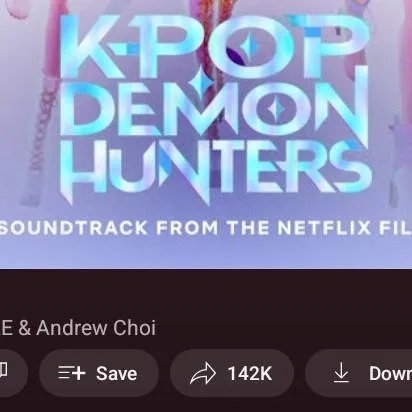412x412 pixels.
Task: Save this video to a playlist
Action: pos(99,373)
